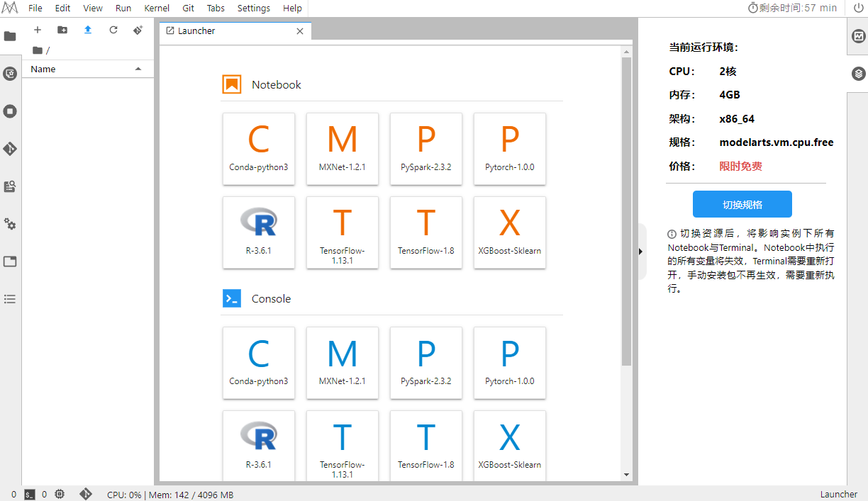This screenshot has height=501, width=868.
Task: Click the 剩余时间:57 min text
Action: click(798, 8)
